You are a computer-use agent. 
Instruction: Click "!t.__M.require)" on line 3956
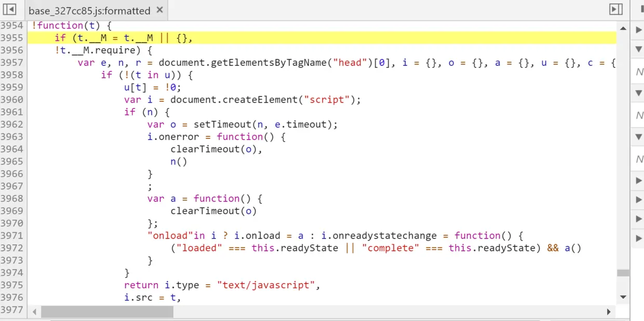98,50
